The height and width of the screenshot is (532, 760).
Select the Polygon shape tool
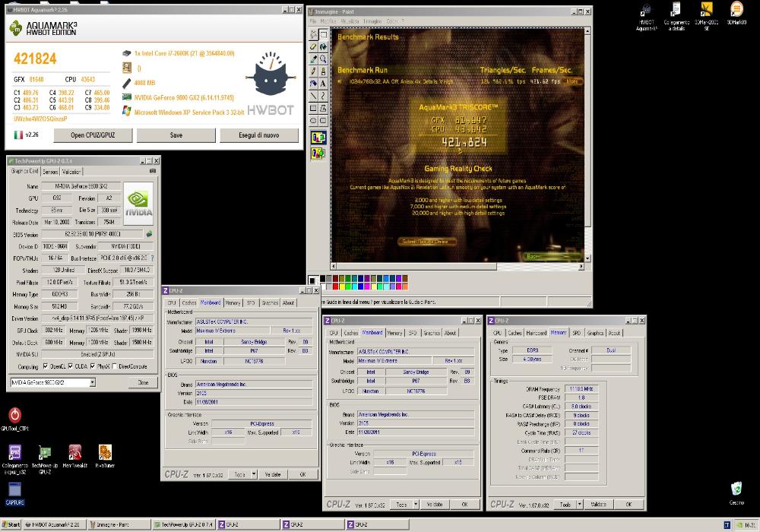pyautogui.click(x=323, y=108)
